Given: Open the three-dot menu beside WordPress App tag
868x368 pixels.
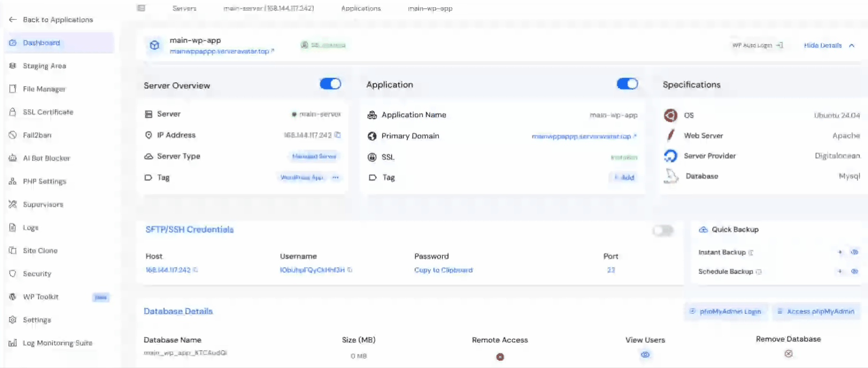Looking at the screenshot, I should [x=335, y=178].
